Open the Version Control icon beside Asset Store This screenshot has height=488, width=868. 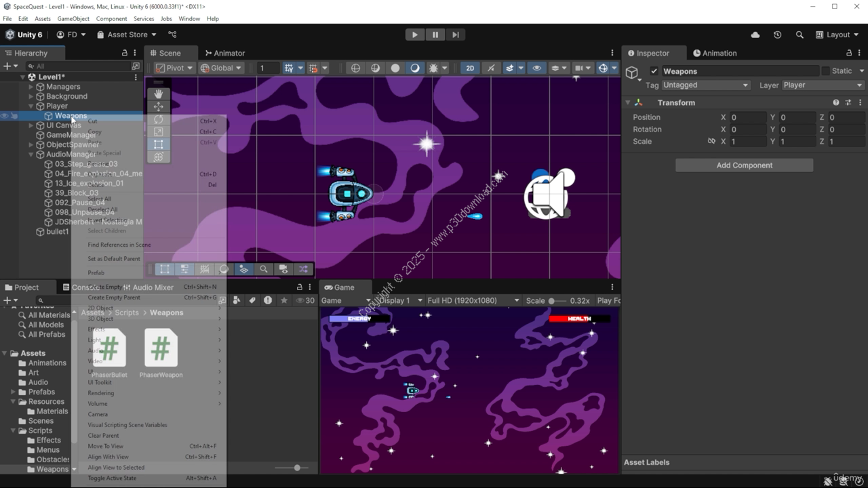point(172,35)
